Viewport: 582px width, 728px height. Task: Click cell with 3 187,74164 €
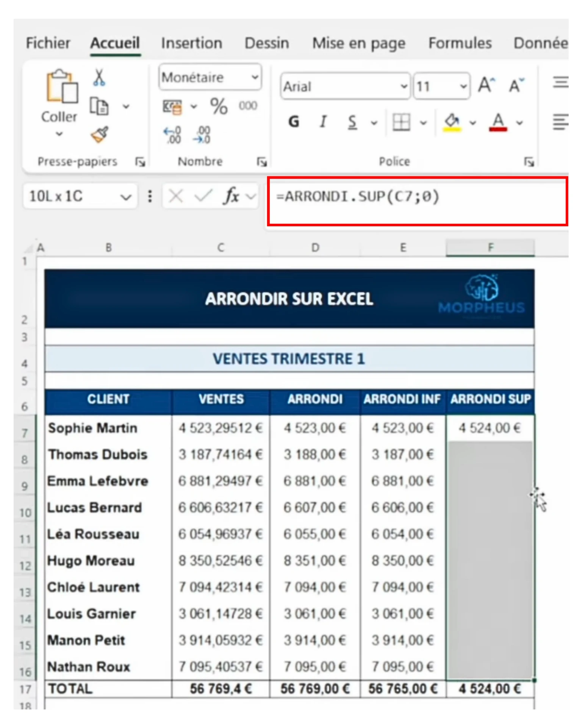tap(221, 454)
